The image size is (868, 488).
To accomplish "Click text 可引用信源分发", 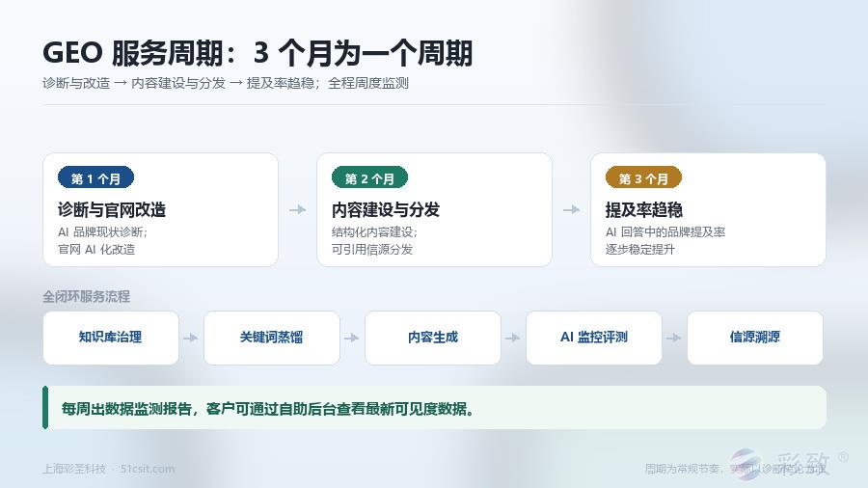I will pos(372,250).
